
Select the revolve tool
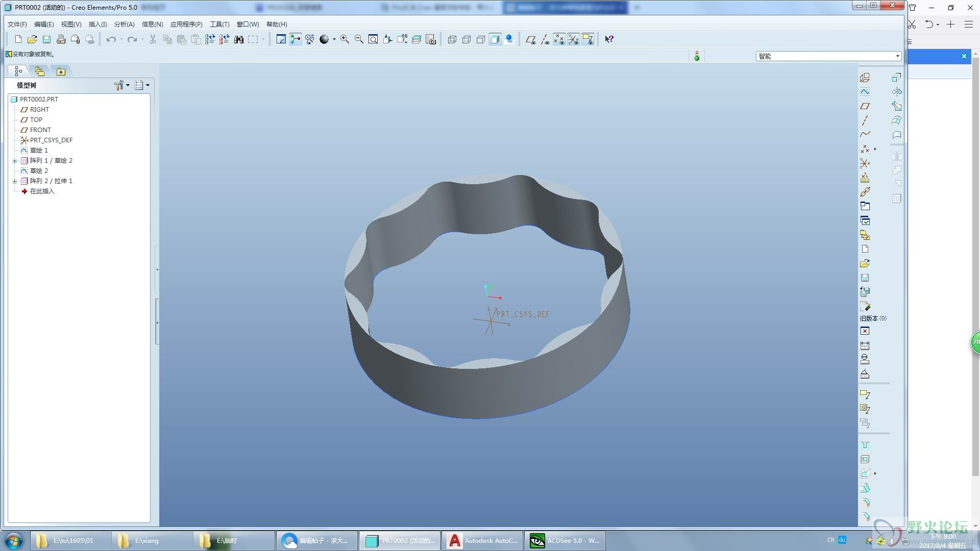coord(897,92)
